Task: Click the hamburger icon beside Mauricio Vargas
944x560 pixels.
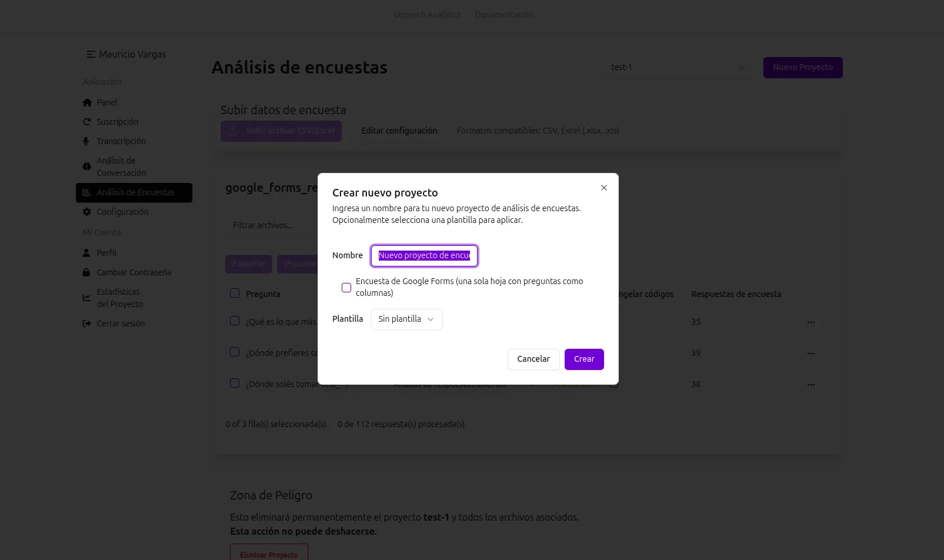Action: click(91, 54)
